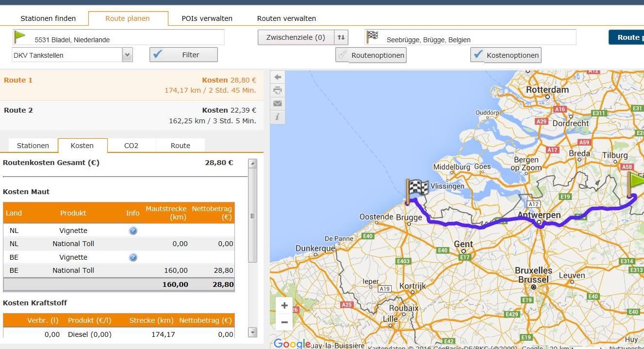
Task: Zoom in on the map
Action: [284, 306]
